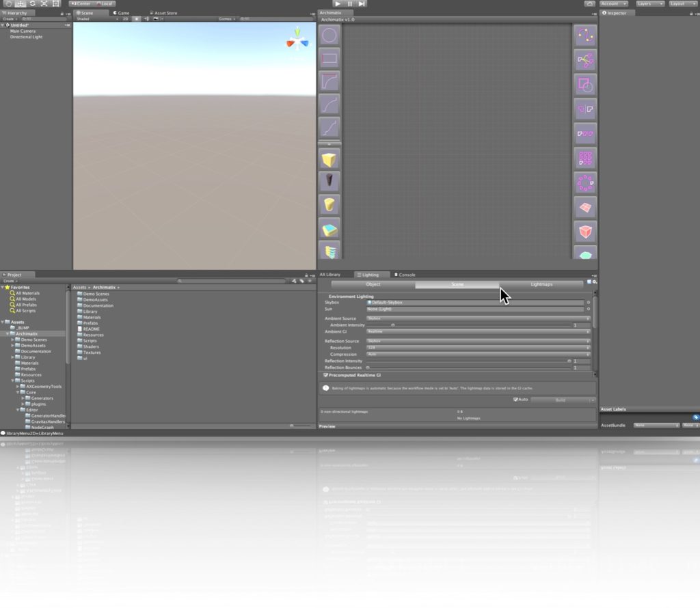Toggle Local handle rotation button
Image resolution: width=700 pixels, height=608 pixels.
[105, 3]
